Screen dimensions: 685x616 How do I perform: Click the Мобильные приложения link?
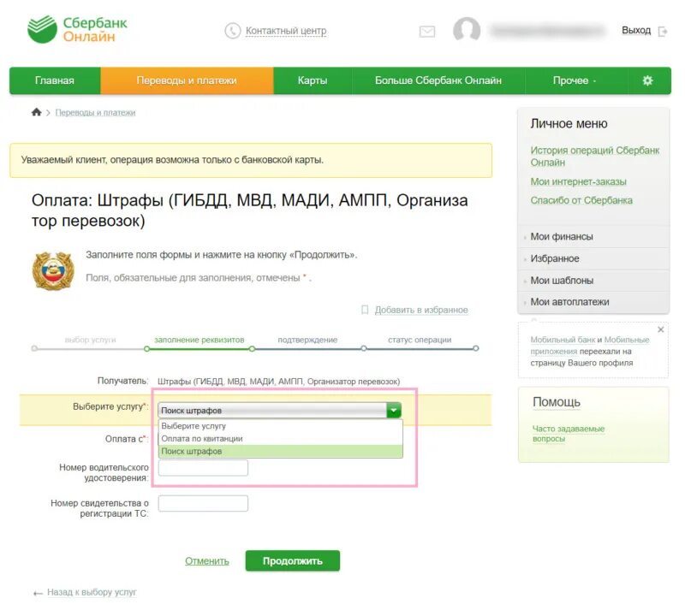[x=590, y=346]
